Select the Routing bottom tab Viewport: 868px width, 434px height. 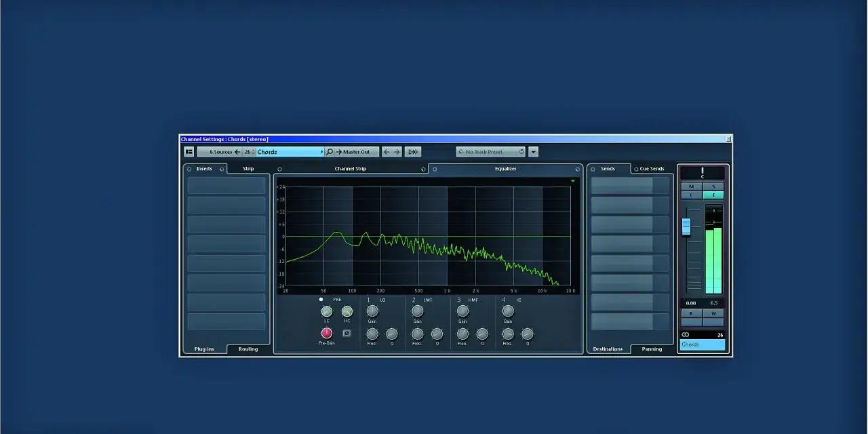coord(248,349)
